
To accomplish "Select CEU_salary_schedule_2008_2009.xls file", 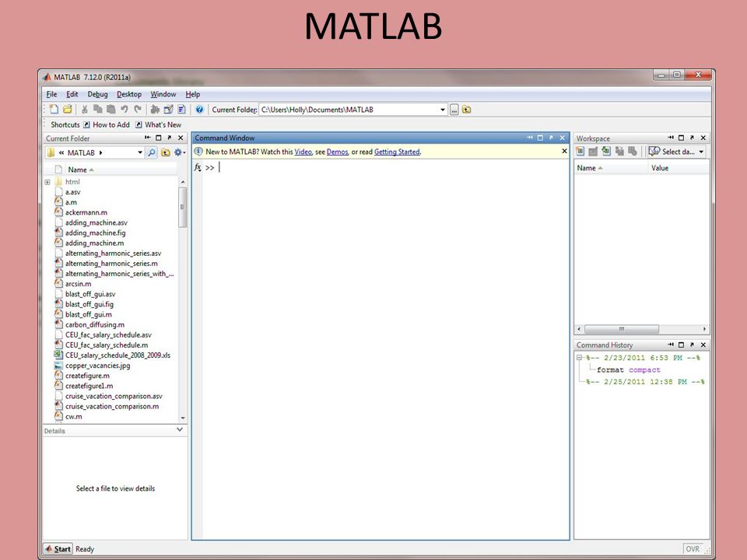I will 117,355.
